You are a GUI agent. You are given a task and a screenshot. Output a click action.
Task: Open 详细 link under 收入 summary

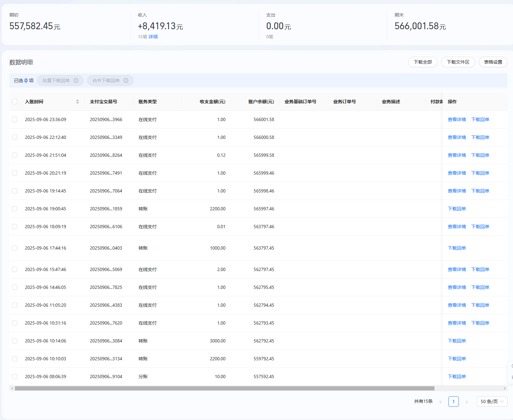(153, 37)
